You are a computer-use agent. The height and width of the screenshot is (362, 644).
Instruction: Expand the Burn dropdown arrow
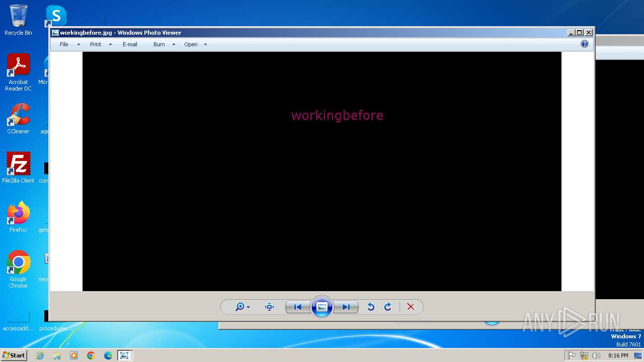[174, 44]
